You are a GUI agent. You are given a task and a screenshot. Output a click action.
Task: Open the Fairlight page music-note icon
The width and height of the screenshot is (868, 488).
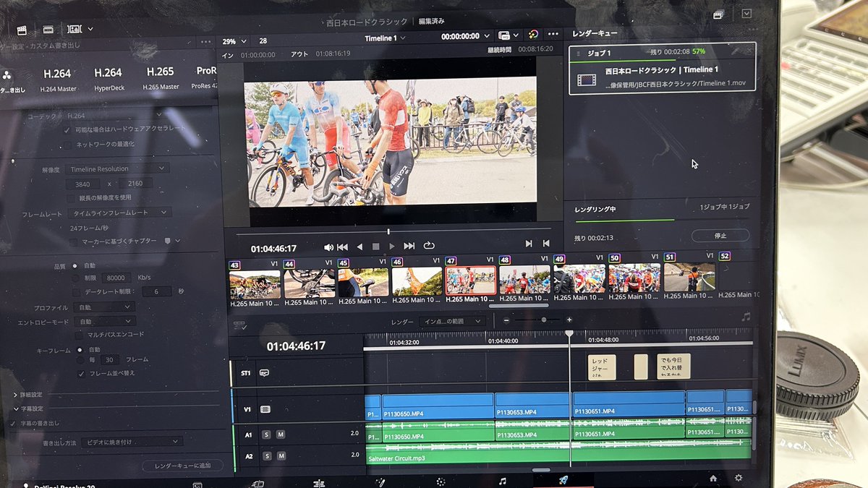click(x=503, y=481)
